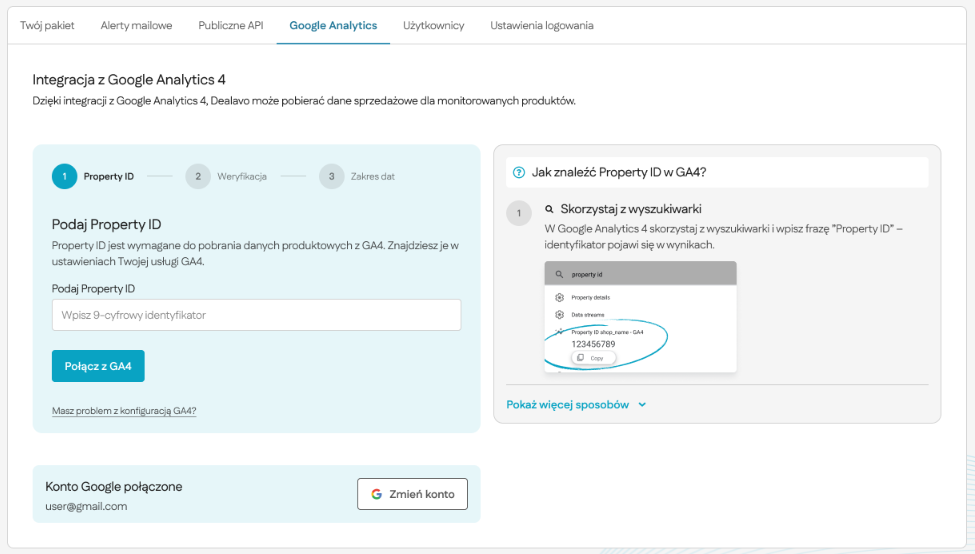Image resolution: width=975 pixels, height=554 pixels.
Task: Click the Data streams gear icon in the preview
Action: pyautogui.click(x=559, y=315)
